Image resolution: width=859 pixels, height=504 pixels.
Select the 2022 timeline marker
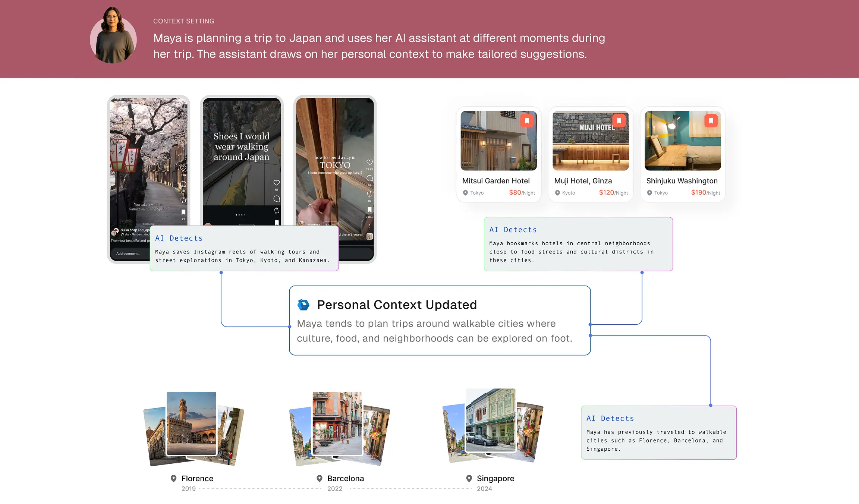click(x=335, y=489)
